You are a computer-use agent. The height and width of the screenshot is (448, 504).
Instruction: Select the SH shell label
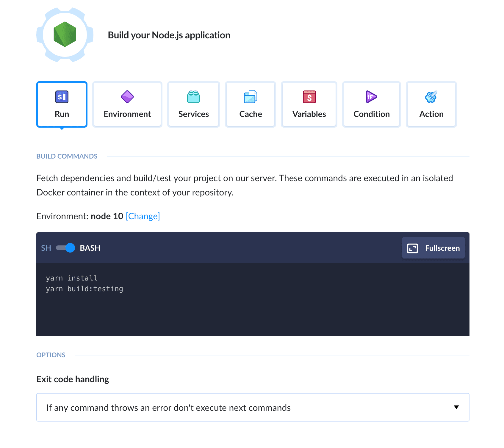pyautogui.click(x=46, y=248)
